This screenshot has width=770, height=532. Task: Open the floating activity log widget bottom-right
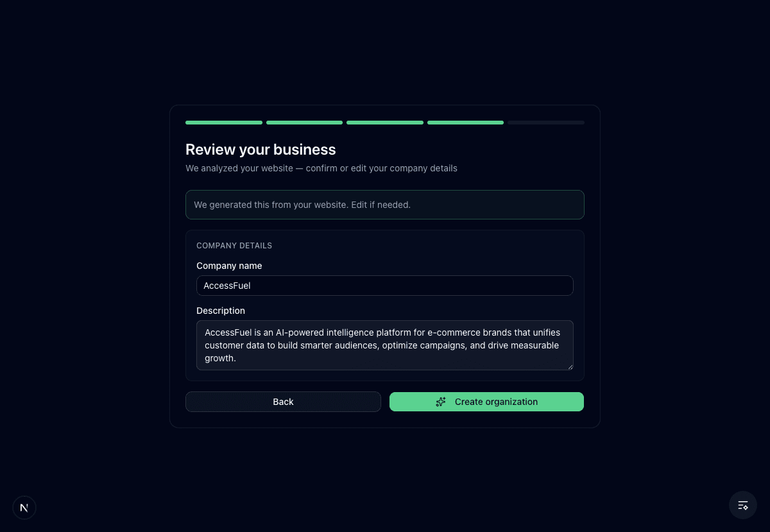coord(742,505)
